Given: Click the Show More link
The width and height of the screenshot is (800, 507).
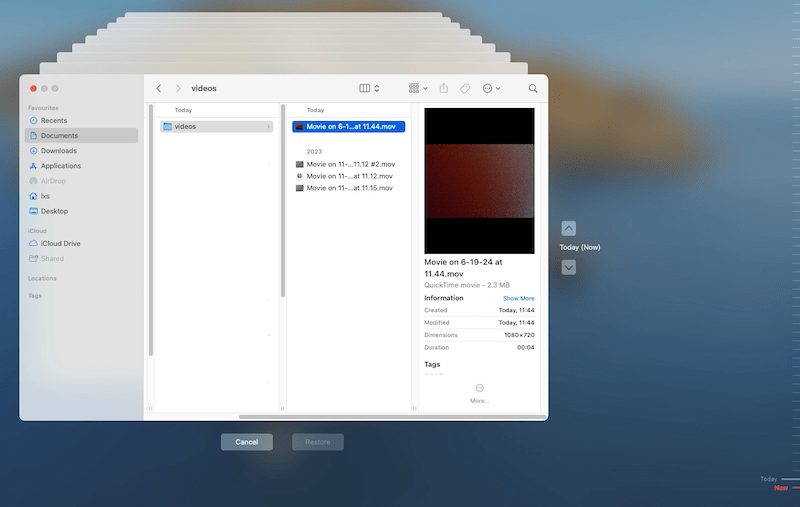Looking at the screenshot, I should tap(518, 298).
